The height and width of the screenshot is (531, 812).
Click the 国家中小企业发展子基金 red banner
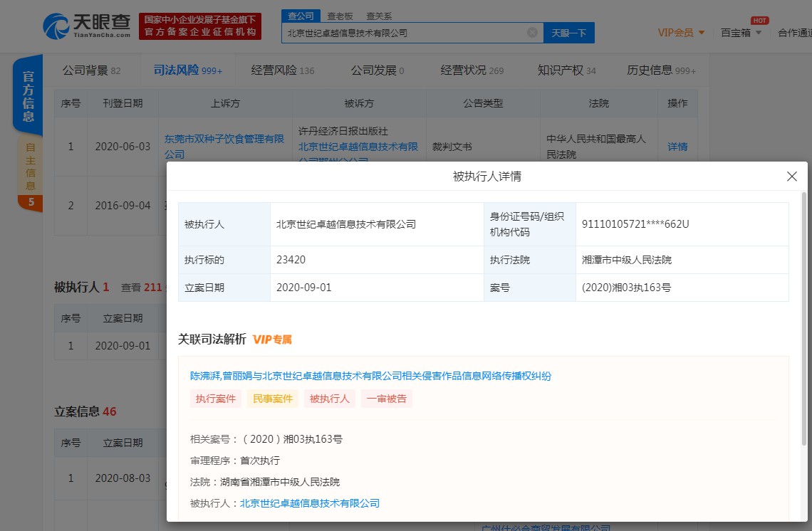coord(200,26)
